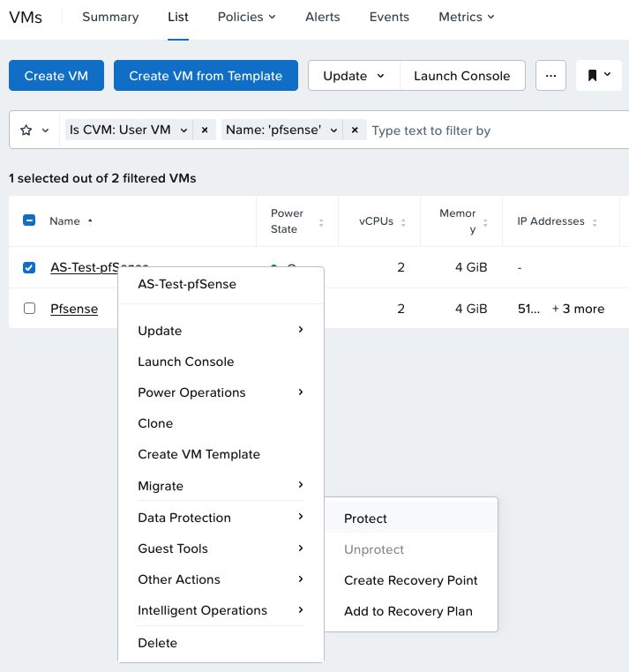Uncheck the AS-Test-pfSense row checkbox
629x672 pixels.
[29, 267]
